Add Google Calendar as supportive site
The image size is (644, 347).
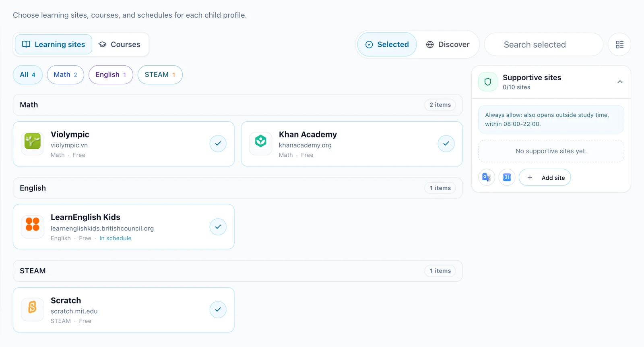point(507,177)
